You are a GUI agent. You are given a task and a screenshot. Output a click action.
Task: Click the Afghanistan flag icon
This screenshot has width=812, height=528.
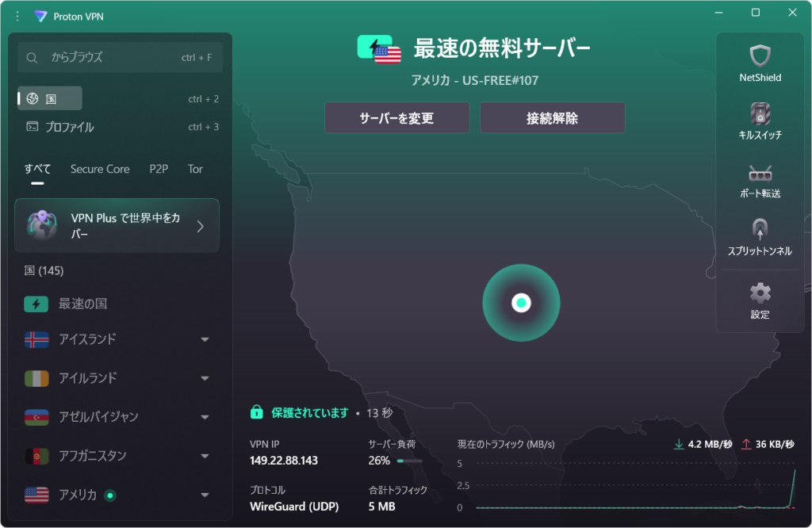click(x=36, y=456)
